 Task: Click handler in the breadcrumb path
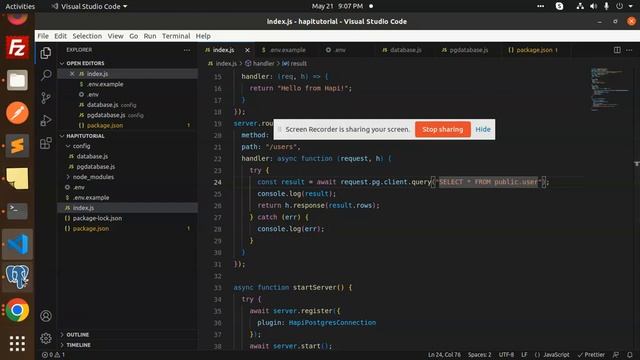pyautogui.click(x=263, y=64)
